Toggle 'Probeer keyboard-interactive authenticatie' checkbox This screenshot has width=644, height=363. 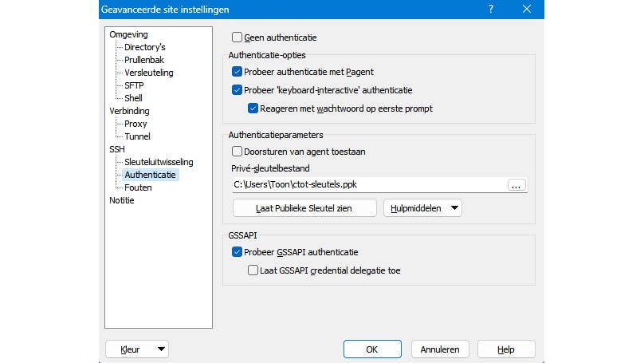237,90
